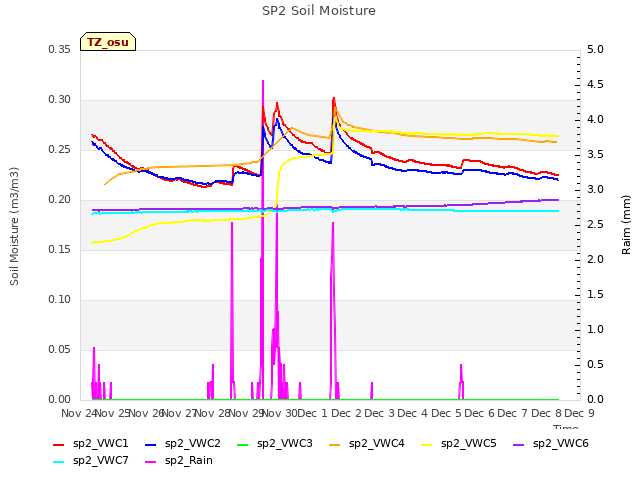Select the sp2_VWC6 legend entry
The height and width of the screenshot is (480, 640).
coord(551,444)
